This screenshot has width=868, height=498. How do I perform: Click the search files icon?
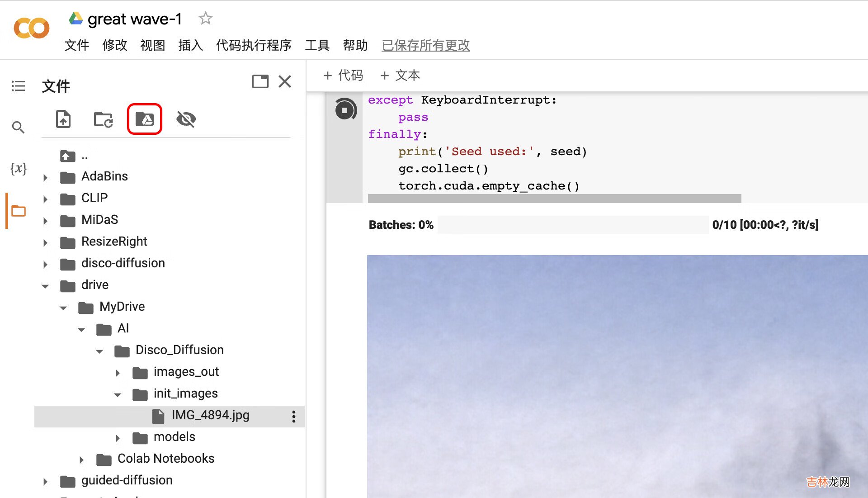point(18,127)
